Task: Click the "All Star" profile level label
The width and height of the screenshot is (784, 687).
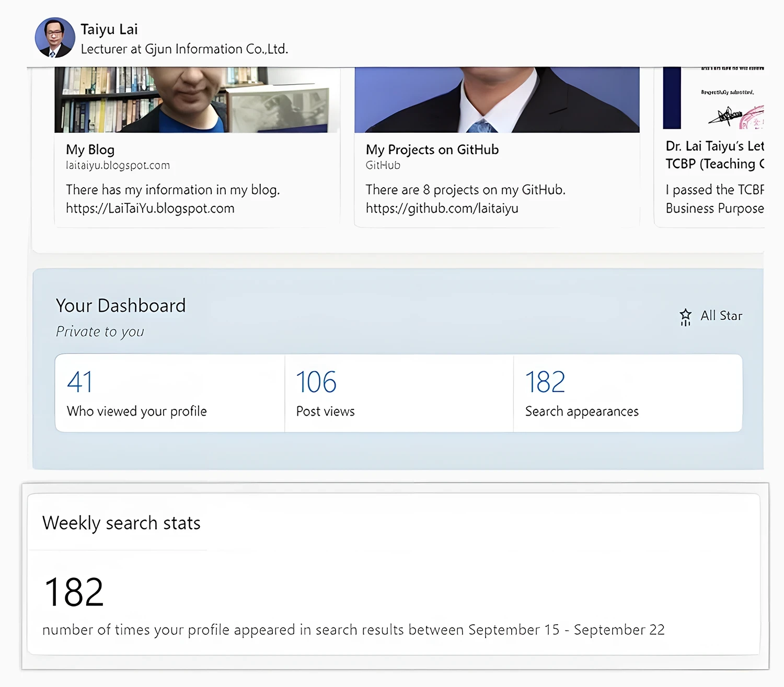Action: tap(721, 316)
